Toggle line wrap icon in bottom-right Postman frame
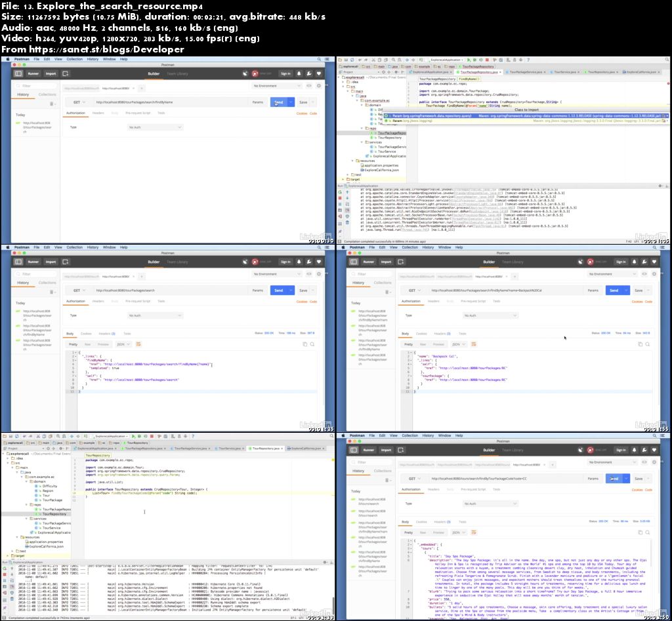This screenshot has height=621, width=672. point(474,532)
